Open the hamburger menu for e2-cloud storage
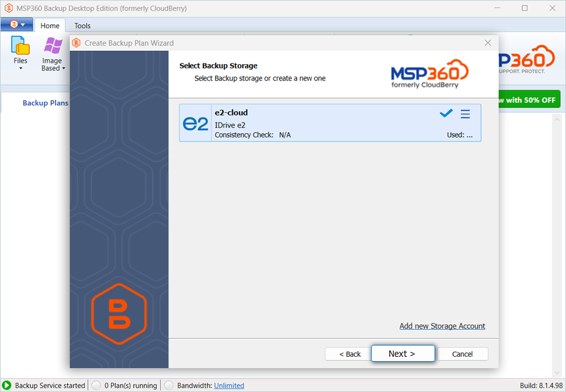 (465, 114)
